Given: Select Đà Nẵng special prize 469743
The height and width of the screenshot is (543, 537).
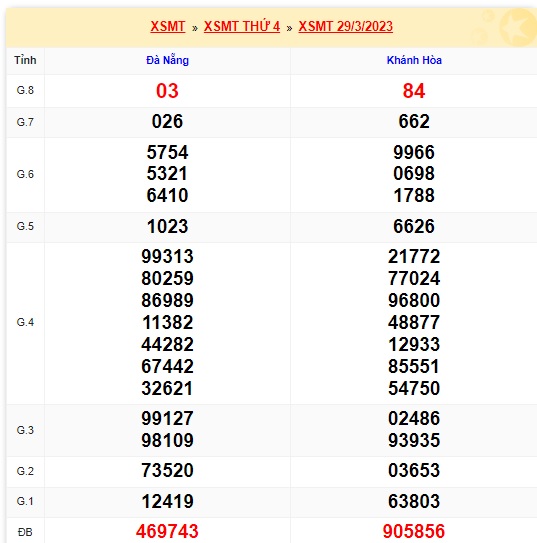Looking at the screenshot, I should point(167,531).
